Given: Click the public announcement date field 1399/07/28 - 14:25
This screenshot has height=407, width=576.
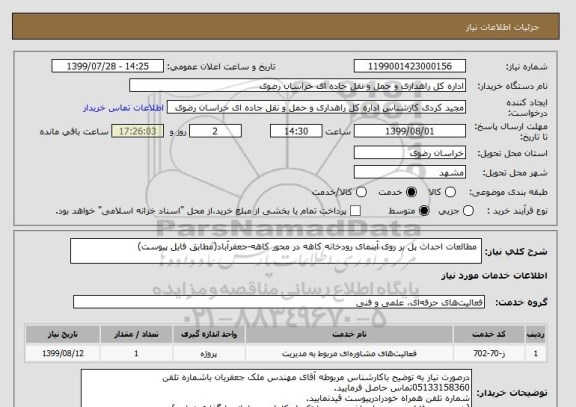Looking at the screenshot, I should [108, 66].
